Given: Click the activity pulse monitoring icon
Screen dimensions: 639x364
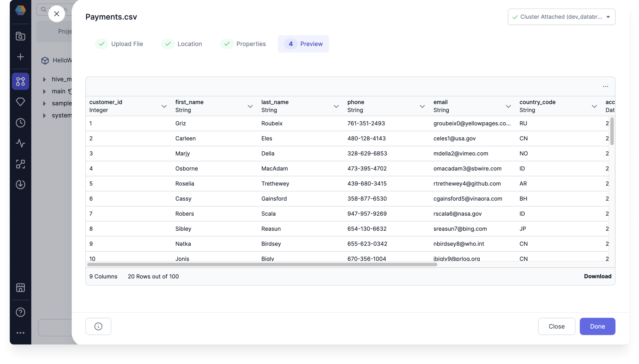Looking at the screenshot, I should (20, 143).
